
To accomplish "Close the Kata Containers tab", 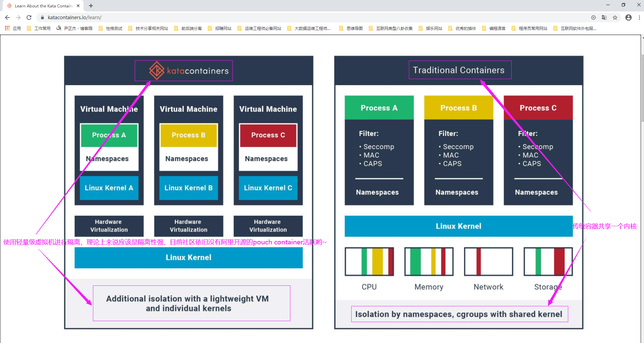I will tap(78, 6).
